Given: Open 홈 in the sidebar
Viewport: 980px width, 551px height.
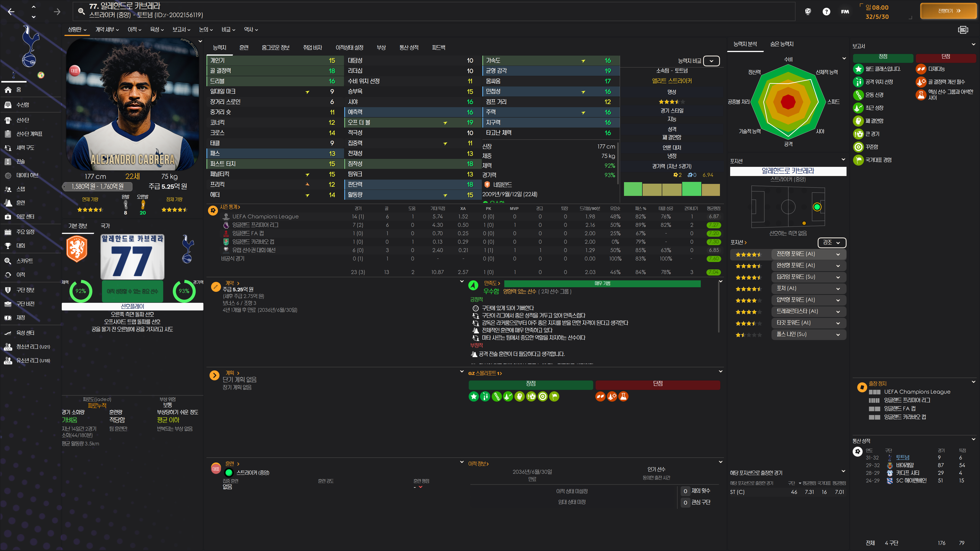Looking at the screenshot, I should click(18, 90).
